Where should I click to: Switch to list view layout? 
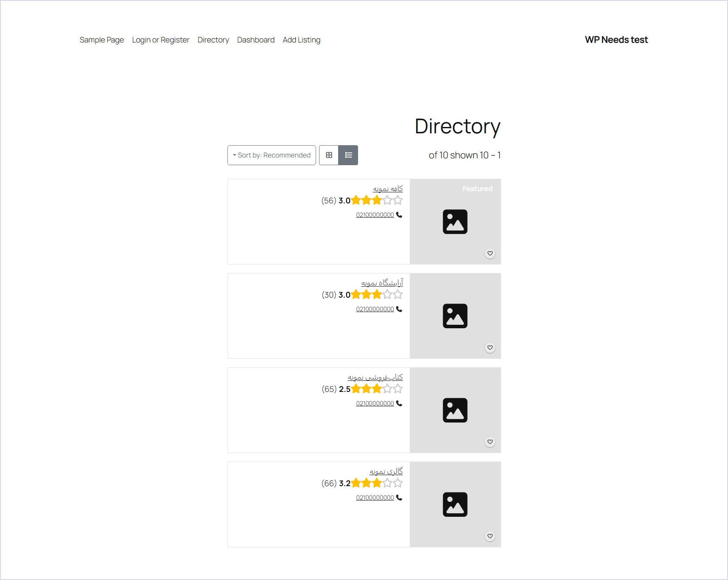pyautogui.click(x=348, y=155)
